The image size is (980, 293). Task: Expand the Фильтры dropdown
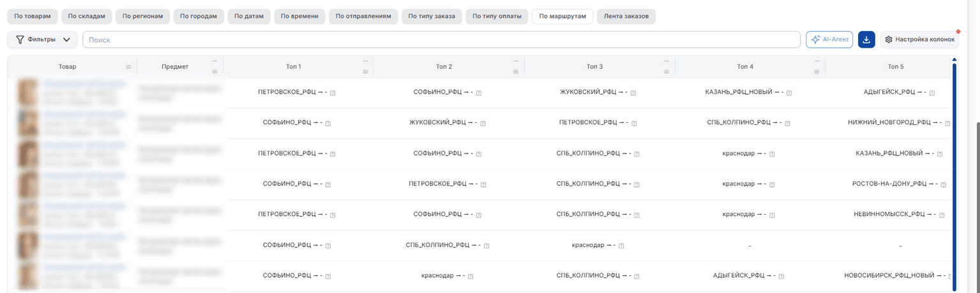click(43, 39)
